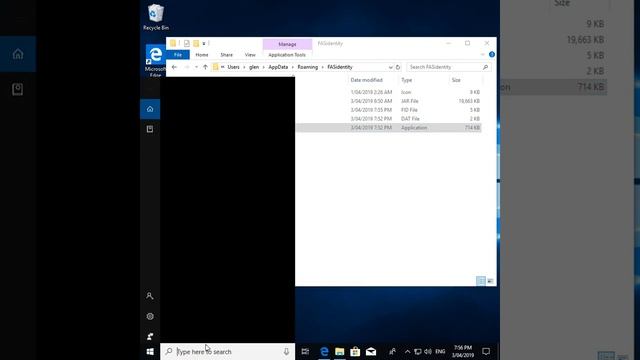Sort files by Date modified column
Screen dimensions: 640x360
click(367, 80)
